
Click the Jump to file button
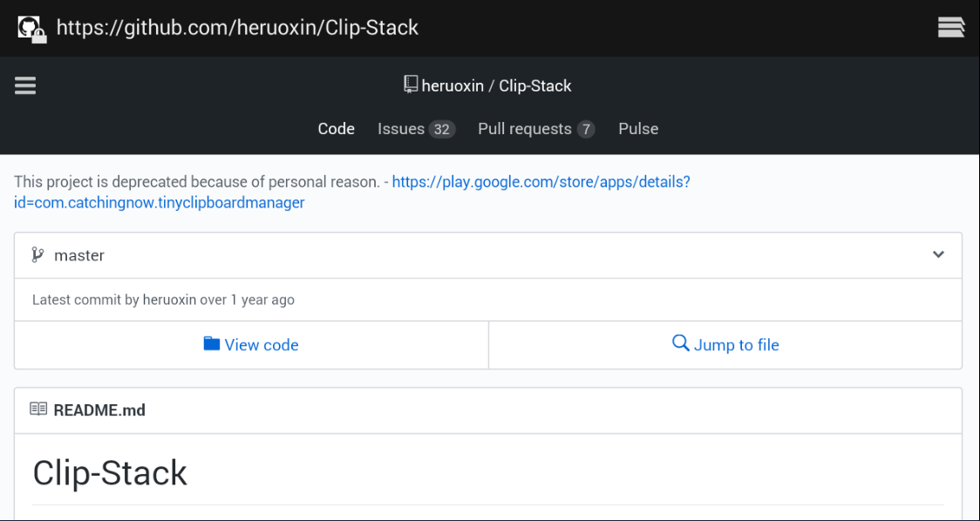click(x=725, y=345)
